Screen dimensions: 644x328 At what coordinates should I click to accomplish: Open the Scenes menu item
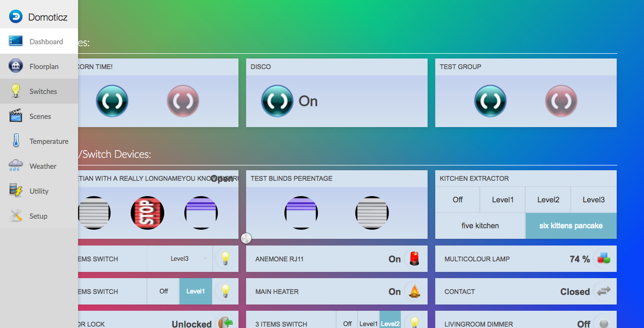click(x=39, y=117)
